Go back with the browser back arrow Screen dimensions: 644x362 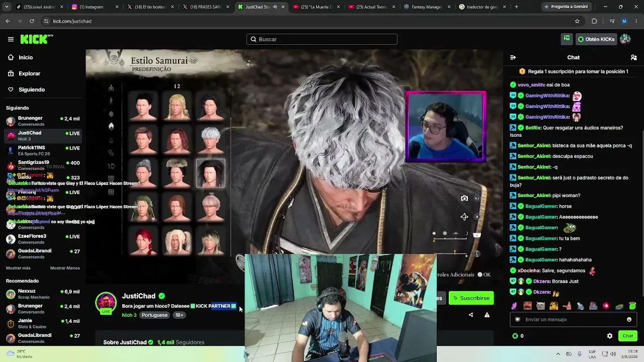point(8,21)
